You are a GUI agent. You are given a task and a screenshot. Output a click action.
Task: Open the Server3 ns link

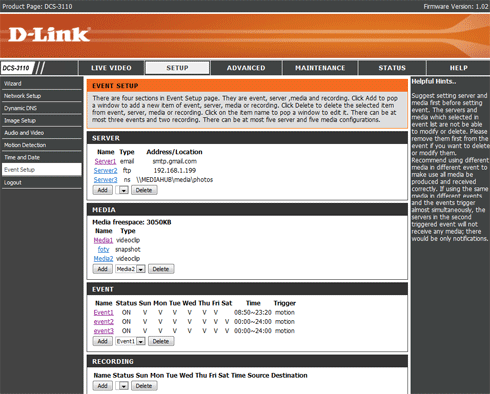click(x=105, y=180)
